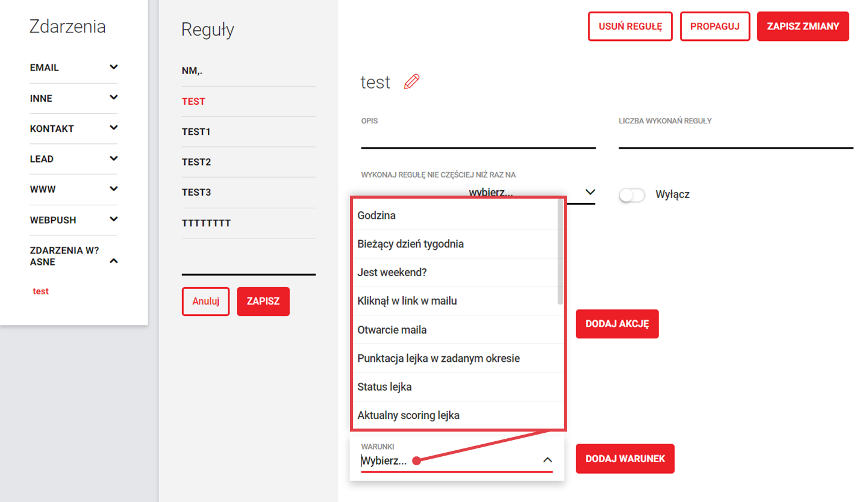The image size is (868, 502).
Task: Select the Status lejka condition
Action: [x=384, y=387]
